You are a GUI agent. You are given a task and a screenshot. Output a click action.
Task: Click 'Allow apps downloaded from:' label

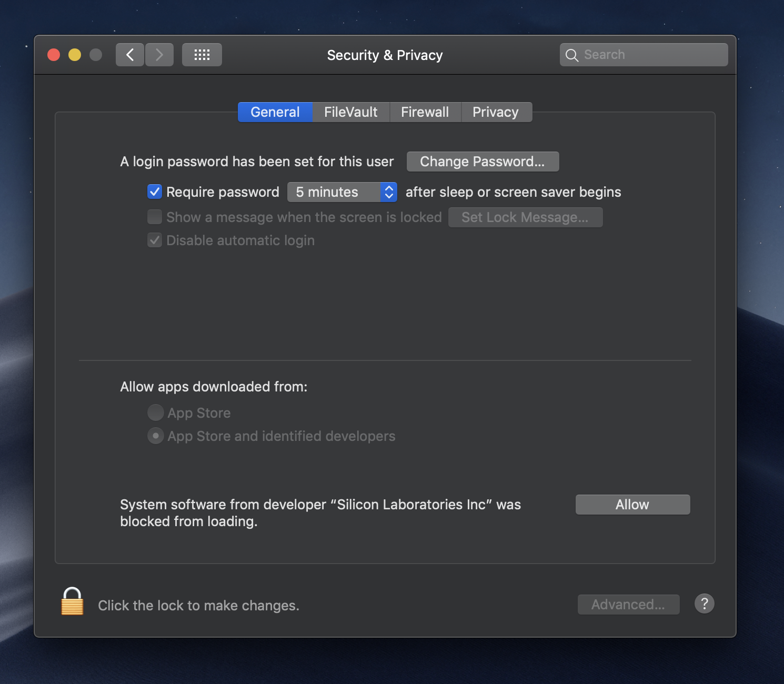[x=214, y=387]
